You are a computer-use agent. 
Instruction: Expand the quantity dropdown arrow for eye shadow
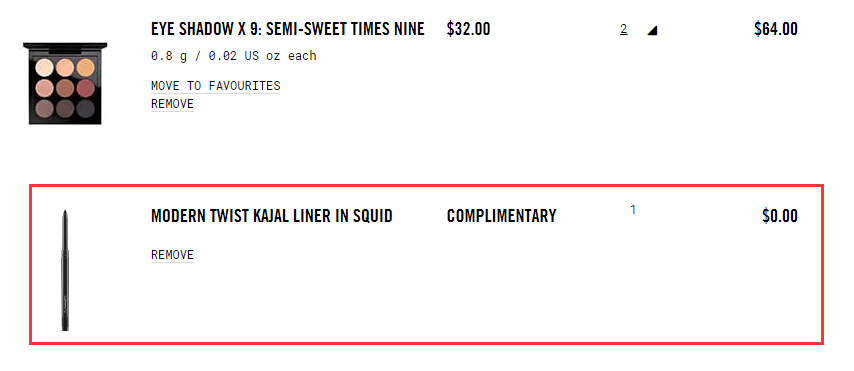(x=652, y=31)
